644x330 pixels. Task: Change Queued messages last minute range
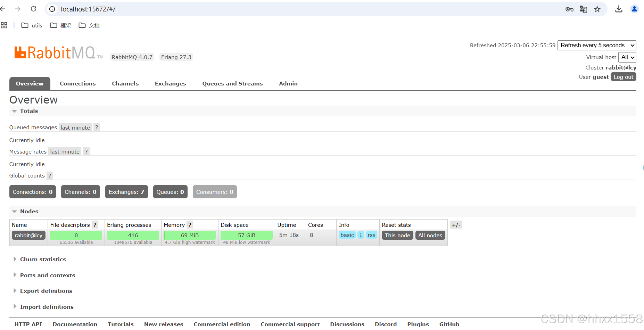tap(75, 127)
